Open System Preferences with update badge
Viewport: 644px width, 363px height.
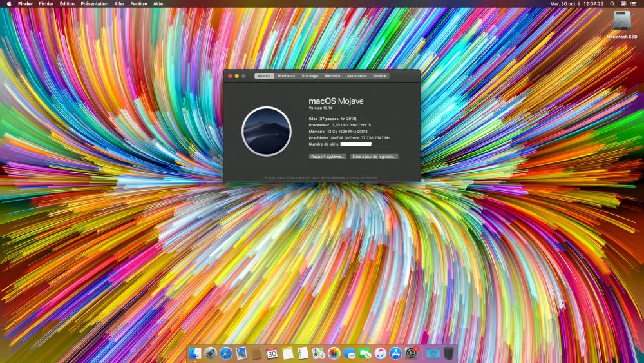[411, 353]
